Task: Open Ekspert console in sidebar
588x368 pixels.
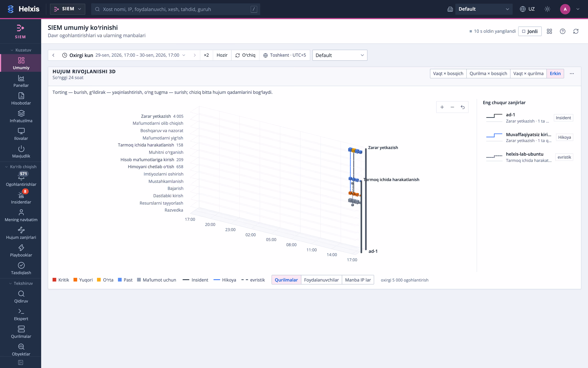Action: pyautogui.click(x=21, y=314)
